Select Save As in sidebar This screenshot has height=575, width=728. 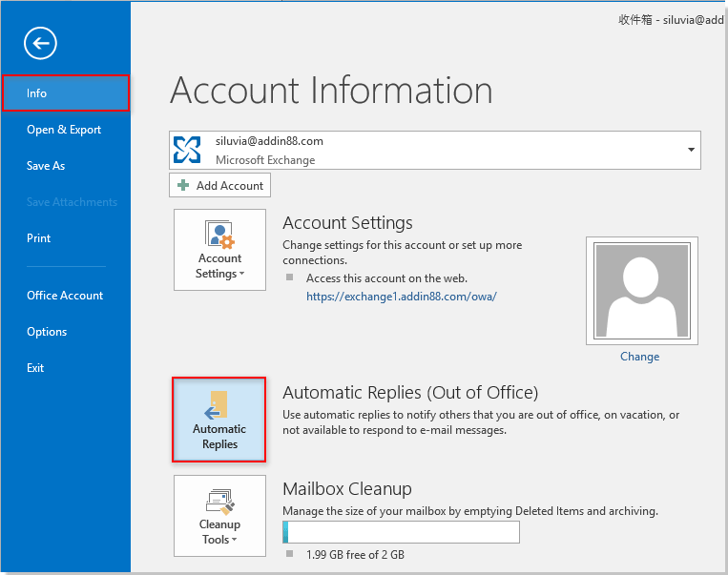[x=46, y=166]
